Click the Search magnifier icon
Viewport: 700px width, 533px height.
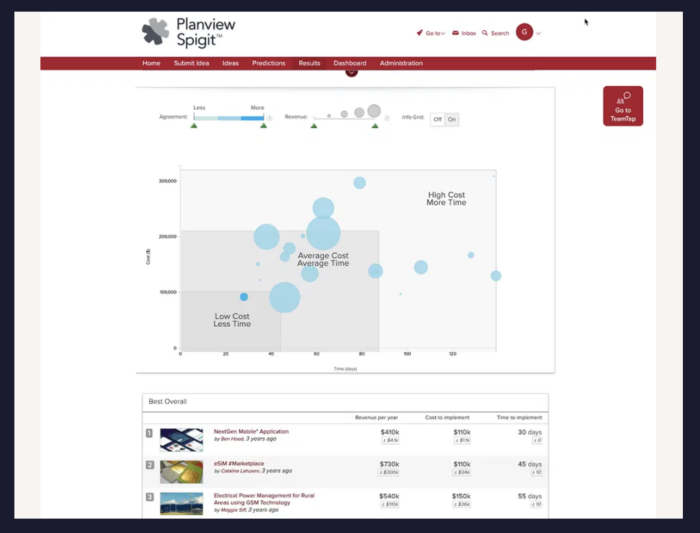point(485,33)
